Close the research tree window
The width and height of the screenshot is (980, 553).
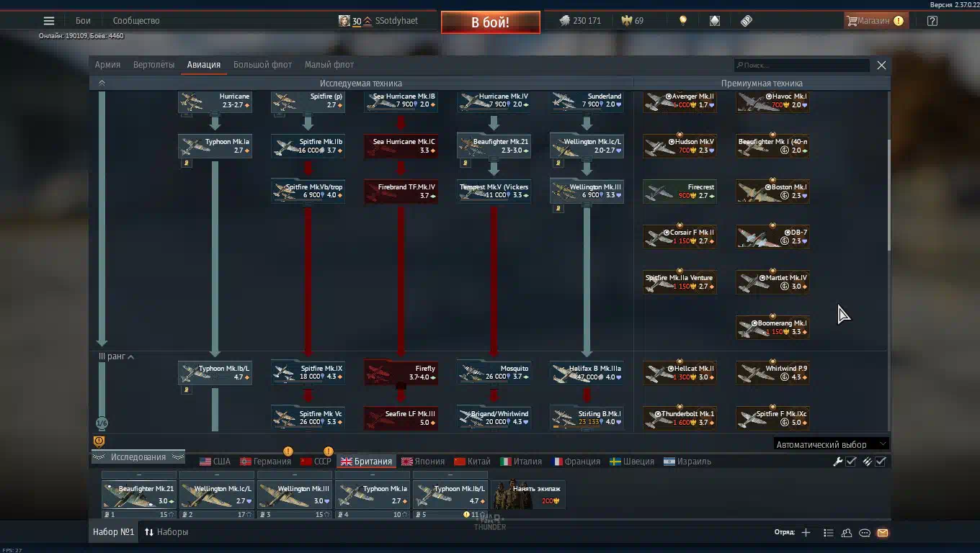[x=881, y=65]
